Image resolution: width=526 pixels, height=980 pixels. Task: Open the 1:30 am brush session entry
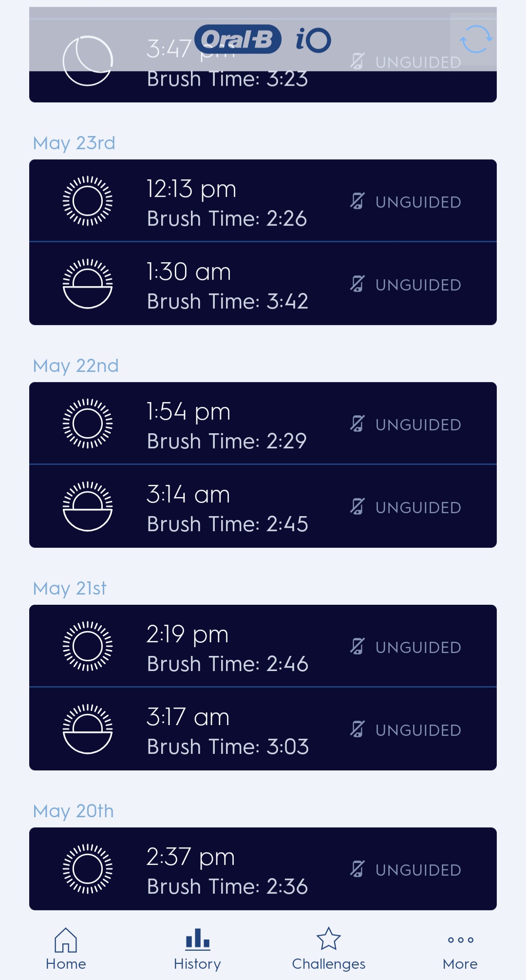[x=263, y=284]
